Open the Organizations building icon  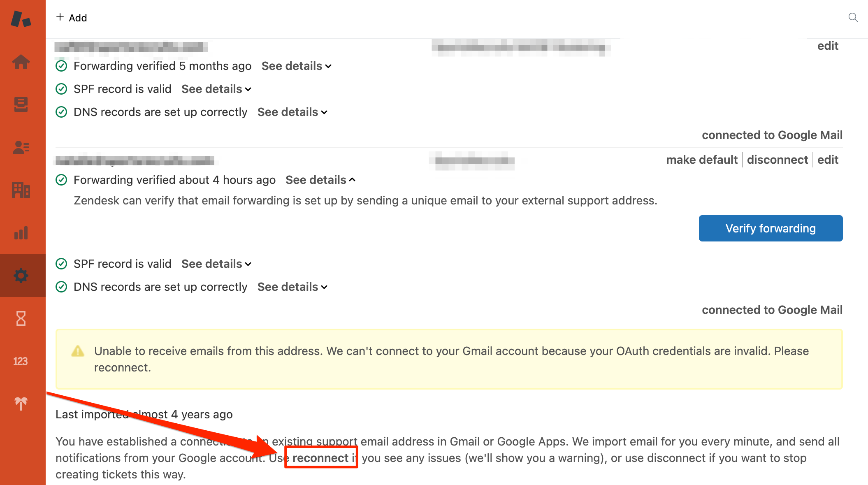click(x=21, y=190)
